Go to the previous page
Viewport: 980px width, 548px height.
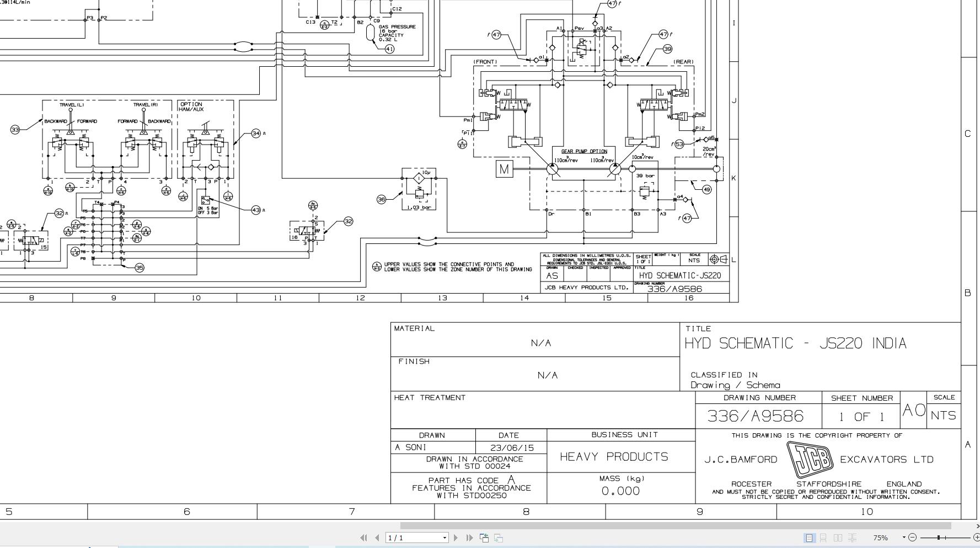coord(377,538)
